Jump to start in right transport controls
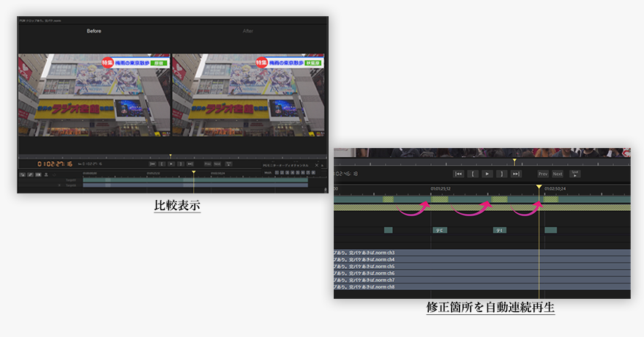The width and height of the screenshot is (644, 337). point(458,174)
